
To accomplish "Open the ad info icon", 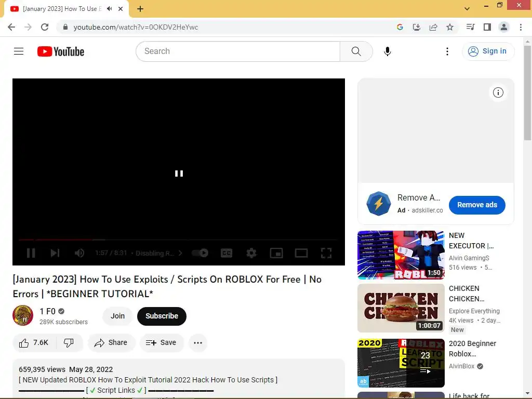I will pos(498,92).
